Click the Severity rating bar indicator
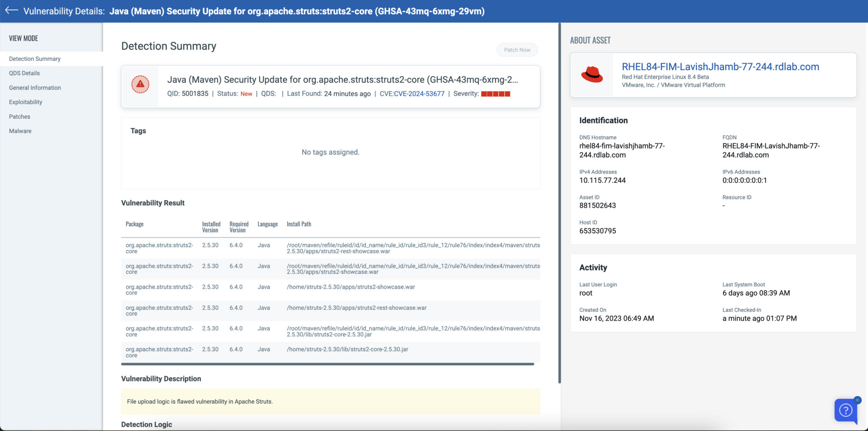This screenshot has width=868, height=431. click(495, 94)
